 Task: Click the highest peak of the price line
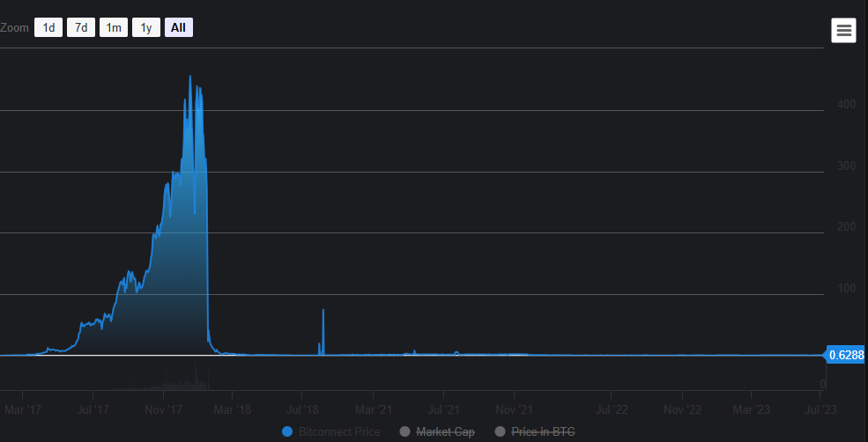pos(190,77)
